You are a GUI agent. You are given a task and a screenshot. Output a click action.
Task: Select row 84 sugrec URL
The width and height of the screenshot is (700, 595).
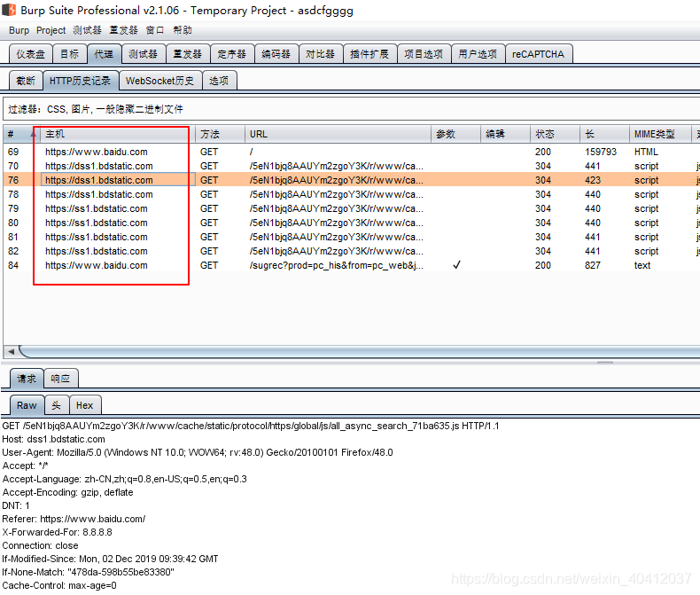pyautogui.click(x=336, y=265)
